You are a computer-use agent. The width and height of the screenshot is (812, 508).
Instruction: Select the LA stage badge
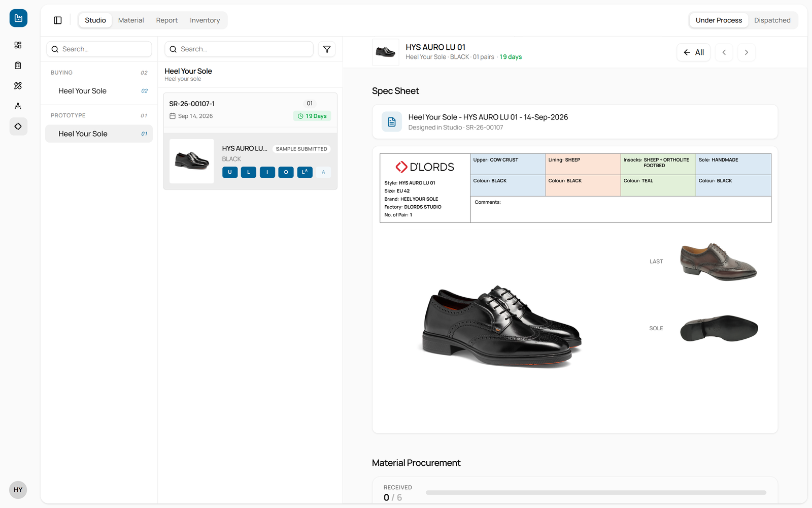pyautogui.click(x=305, y=172)
